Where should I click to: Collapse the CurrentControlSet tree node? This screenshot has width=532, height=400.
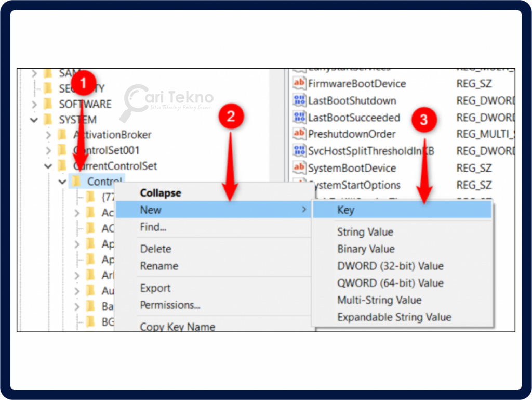tap(48, 165)
